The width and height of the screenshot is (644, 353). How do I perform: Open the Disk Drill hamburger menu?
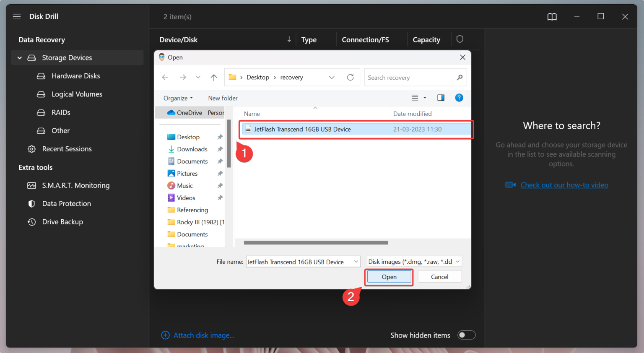(x=17, y=16)
